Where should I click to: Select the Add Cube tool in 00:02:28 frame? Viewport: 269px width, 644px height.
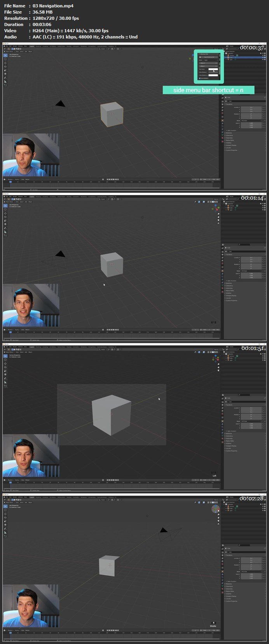click(5, 536)
